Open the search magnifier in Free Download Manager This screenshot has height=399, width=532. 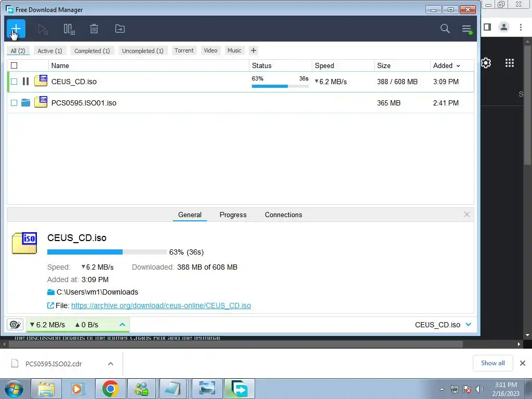point(445,29)
